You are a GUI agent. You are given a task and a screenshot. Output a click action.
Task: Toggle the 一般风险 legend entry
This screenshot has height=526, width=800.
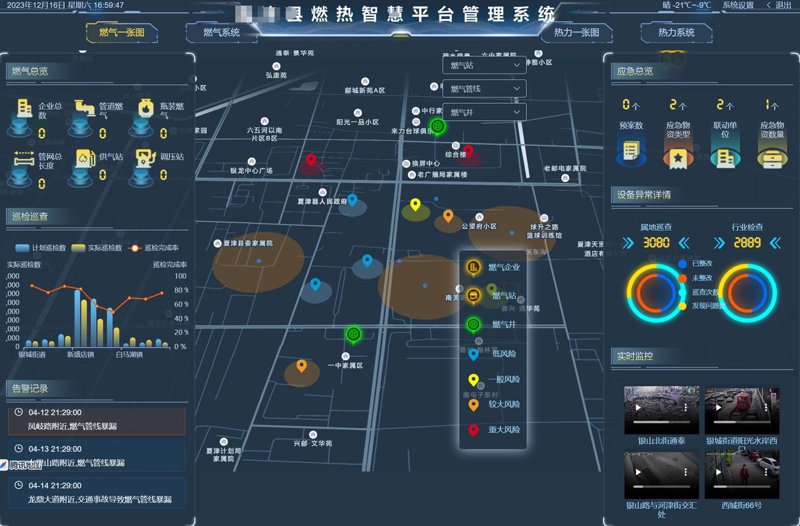point(493,379)
